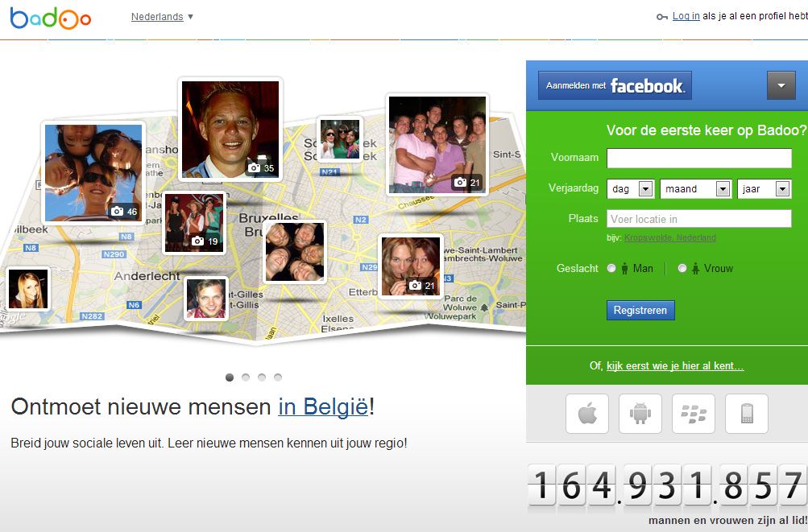Expand arrow menu next to Facebook button

pos(781,85)
